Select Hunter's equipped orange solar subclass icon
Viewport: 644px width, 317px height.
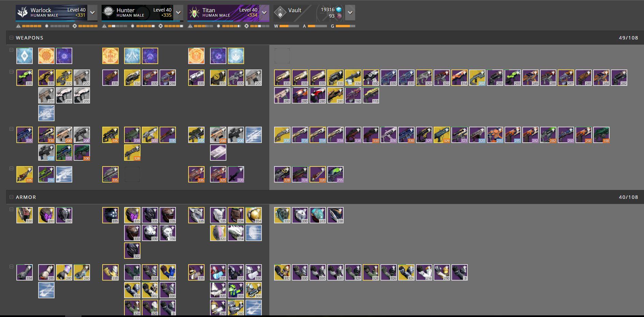[x=110, y=56]
